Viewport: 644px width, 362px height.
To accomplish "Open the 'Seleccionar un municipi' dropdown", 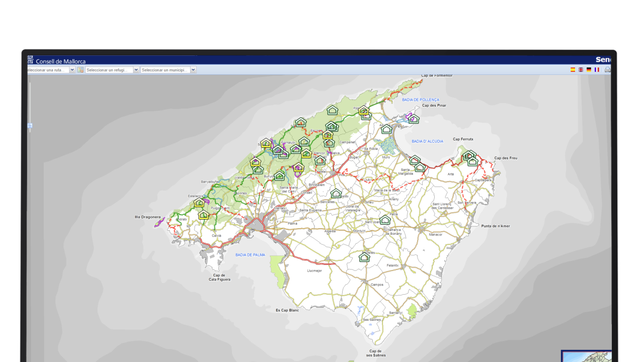I will (169, 70).
